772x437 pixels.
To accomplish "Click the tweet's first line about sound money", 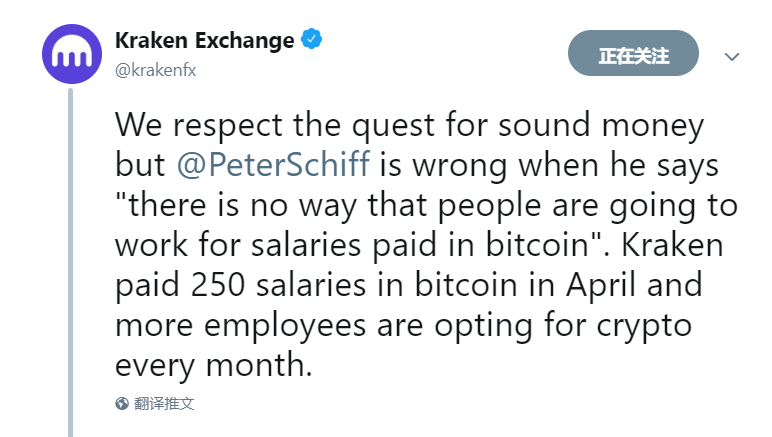I will (409, 125).
